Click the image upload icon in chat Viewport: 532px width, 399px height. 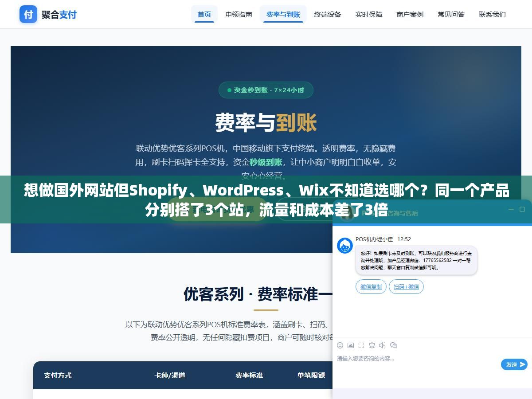coord(351,345)
